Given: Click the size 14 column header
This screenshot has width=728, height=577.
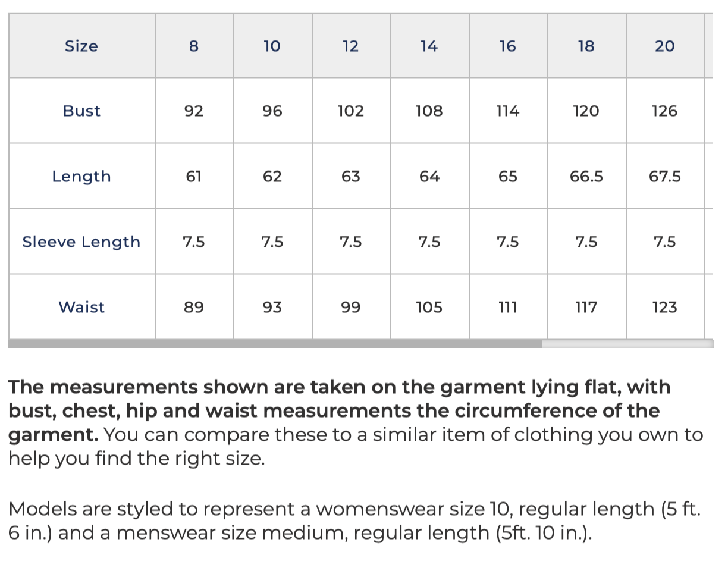Looking at the screenshot, I should (430, 46).
